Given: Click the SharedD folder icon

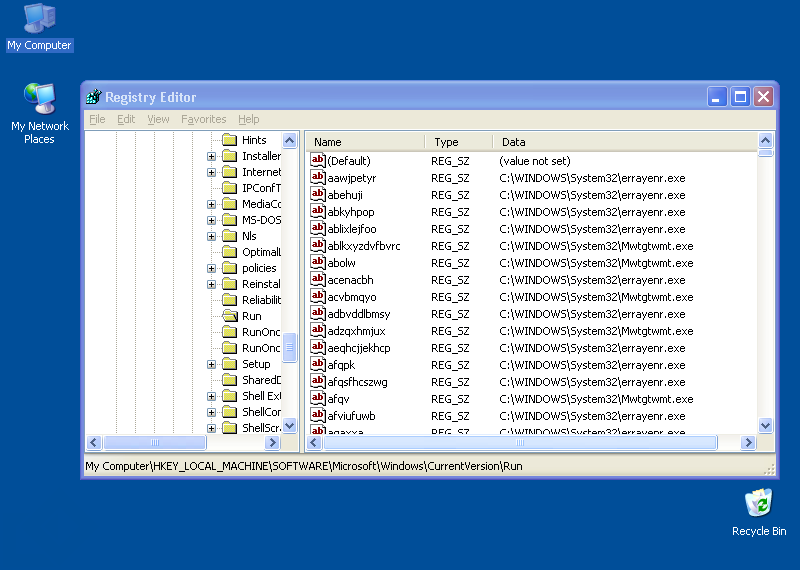Looking at the screenshot, I should (x=230, y=380).
